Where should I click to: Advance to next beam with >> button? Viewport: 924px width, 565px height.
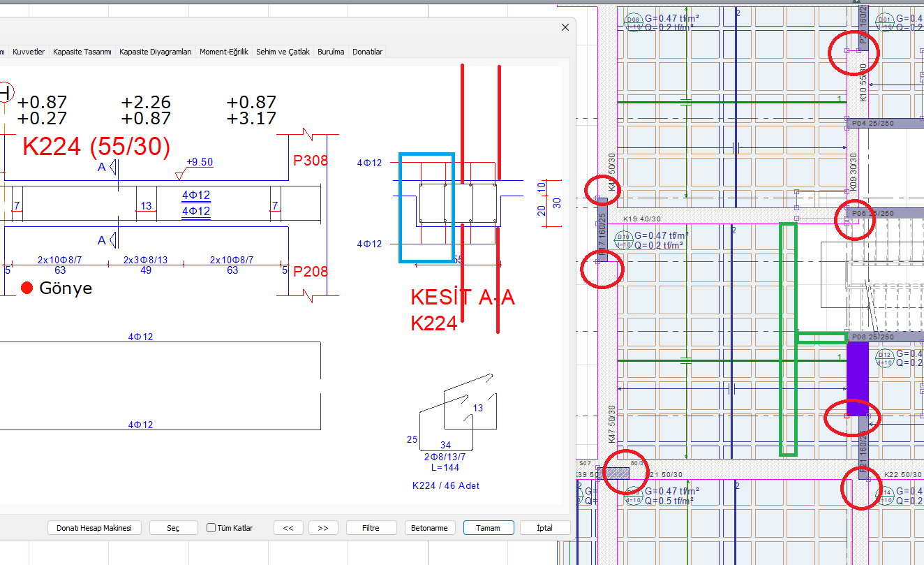[x=323, y=528]
